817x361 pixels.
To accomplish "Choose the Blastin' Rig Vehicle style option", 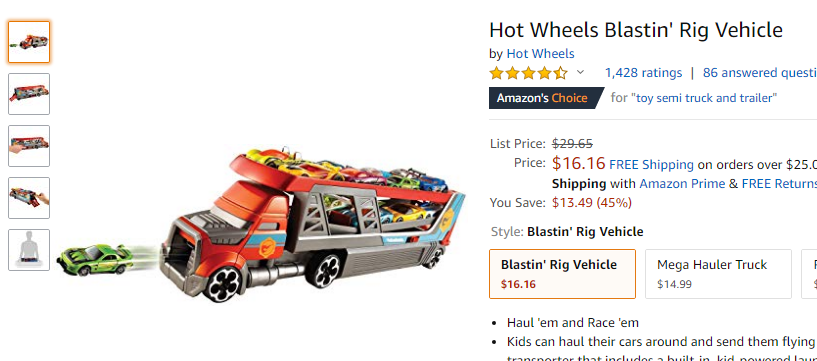I will click(x=562, y=274).
